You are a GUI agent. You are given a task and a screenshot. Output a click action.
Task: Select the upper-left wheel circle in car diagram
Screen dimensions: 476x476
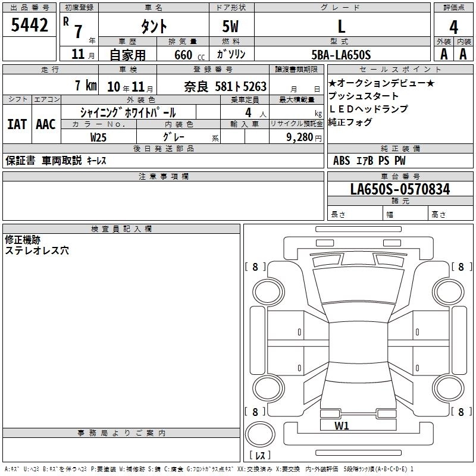point(269,290)
